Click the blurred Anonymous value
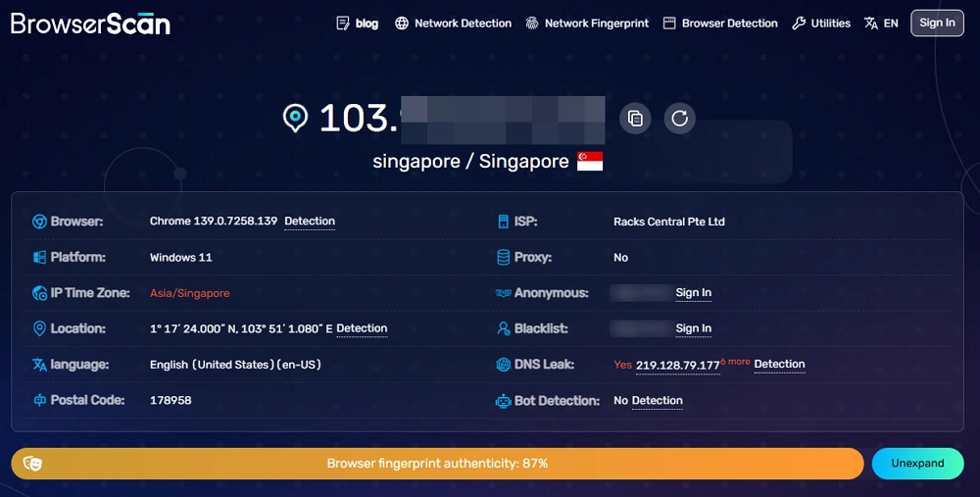This screenshot has height=497, width=980. click(641, 292)
